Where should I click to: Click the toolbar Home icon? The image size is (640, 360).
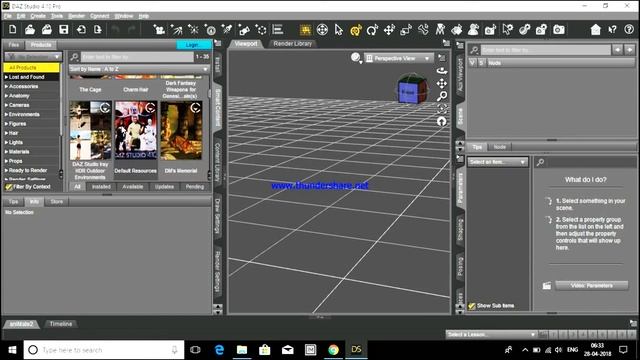596,30
